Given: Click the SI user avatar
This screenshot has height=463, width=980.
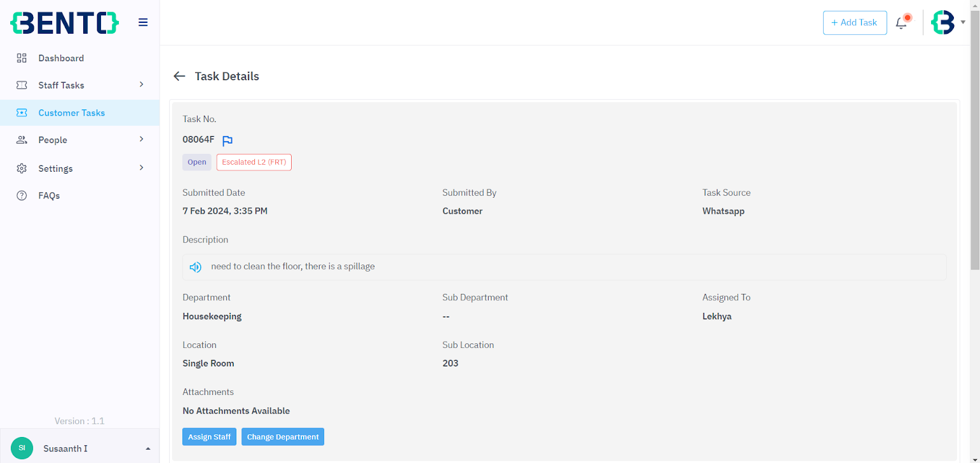Looking at the screenshot, I should (22, 448).
